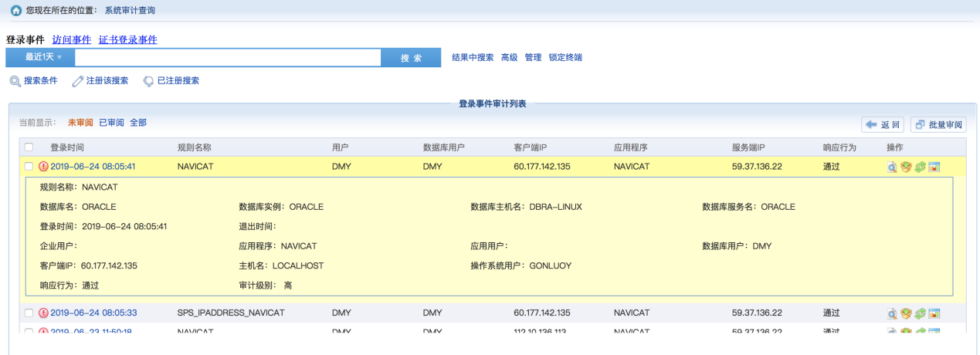Image resolution: width=980 pixels, height=355 pixels.
Task: Click the 用户 column header
Action: [x=341, y=147]
